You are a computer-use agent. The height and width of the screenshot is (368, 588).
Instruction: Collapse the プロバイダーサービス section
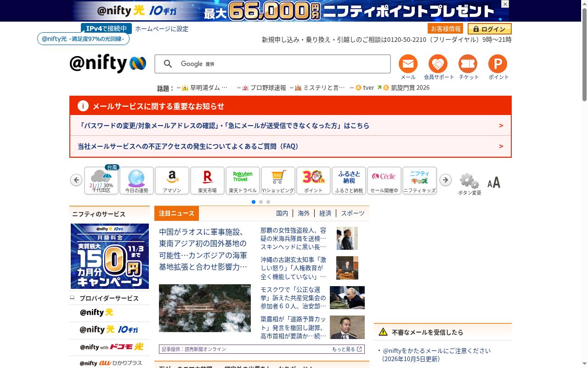click(72, 298)
